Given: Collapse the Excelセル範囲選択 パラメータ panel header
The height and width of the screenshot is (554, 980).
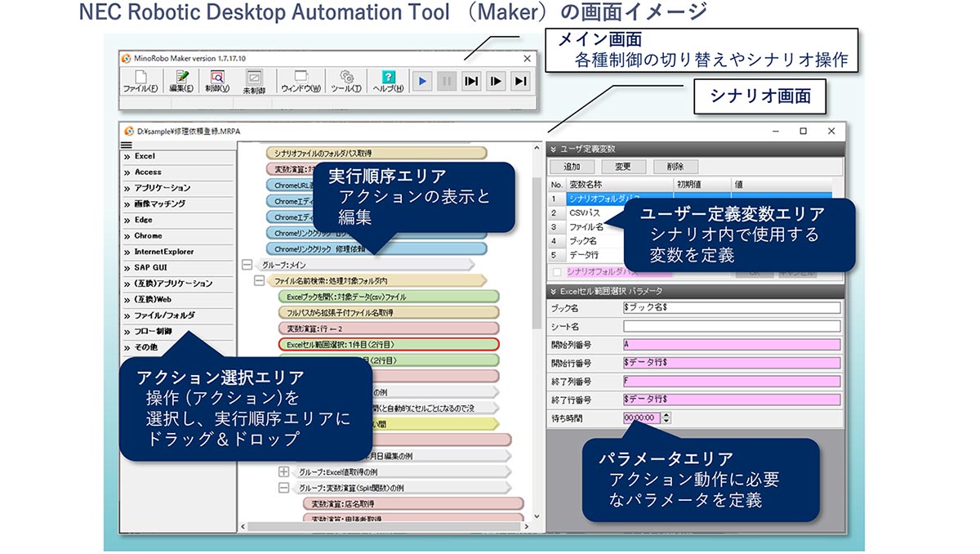Looking at the screenshot, I should coord(694,291).
